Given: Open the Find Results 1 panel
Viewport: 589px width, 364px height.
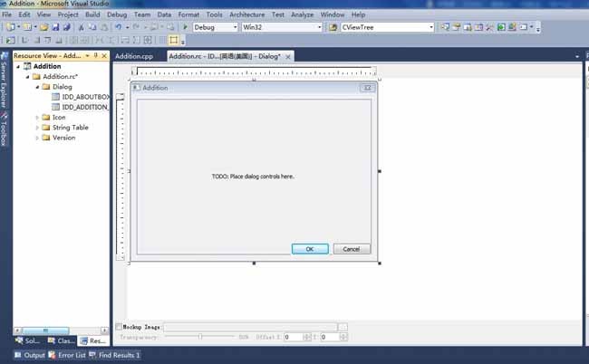Looking at the screenshot, I should tap(114, 355).
